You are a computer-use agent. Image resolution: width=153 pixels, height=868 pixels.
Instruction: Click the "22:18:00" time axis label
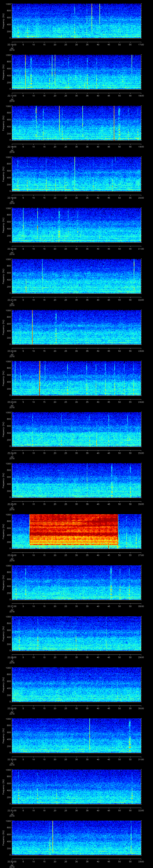pos(12,147)
